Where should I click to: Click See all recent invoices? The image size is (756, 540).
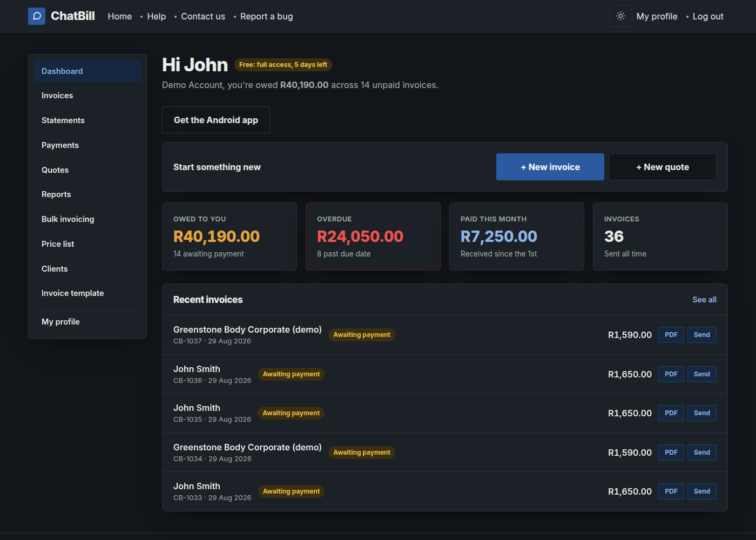pos(705,300)
